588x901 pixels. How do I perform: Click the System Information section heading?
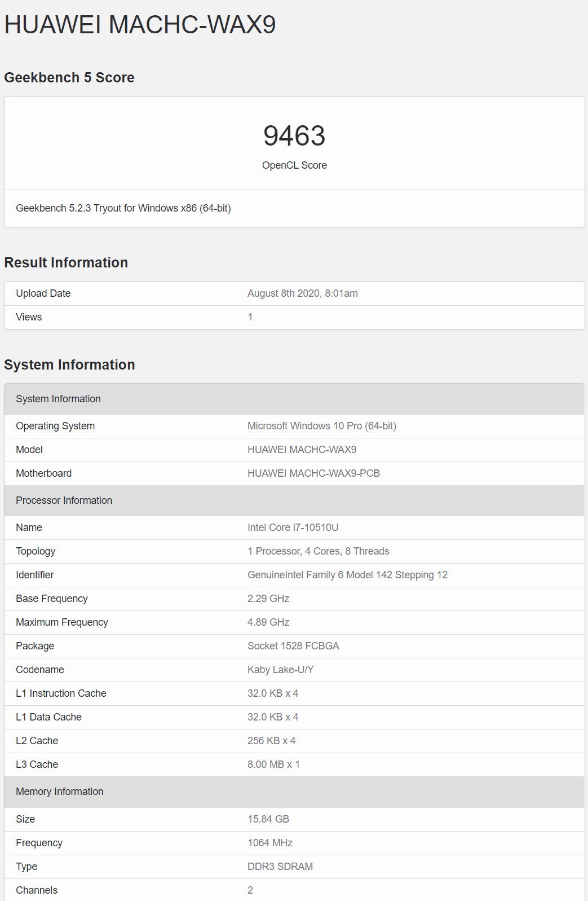pyautogui.click(x=69, y=364)
